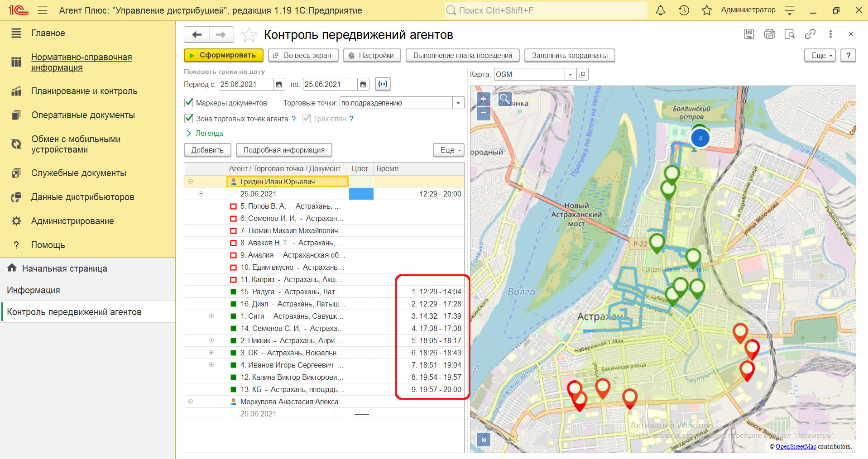Open the map selection in new window
Screen dimensions: 868x459
[583, 74]
